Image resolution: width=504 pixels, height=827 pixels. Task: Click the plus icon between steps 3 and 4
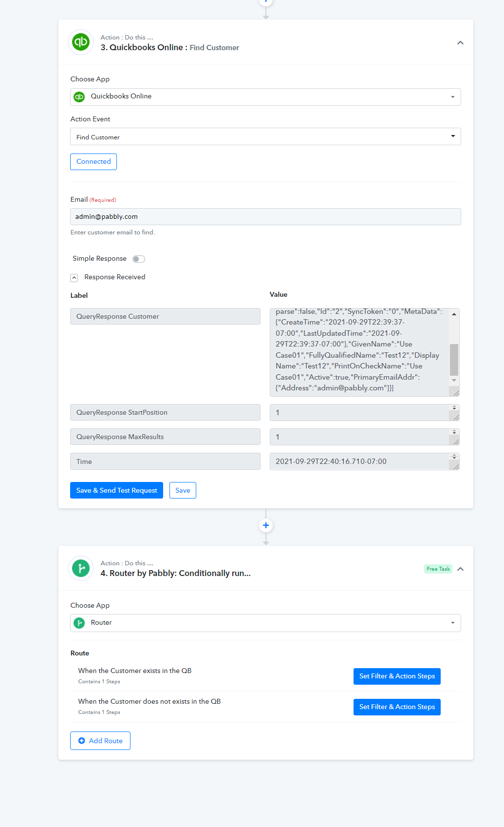tap(266, 525)
